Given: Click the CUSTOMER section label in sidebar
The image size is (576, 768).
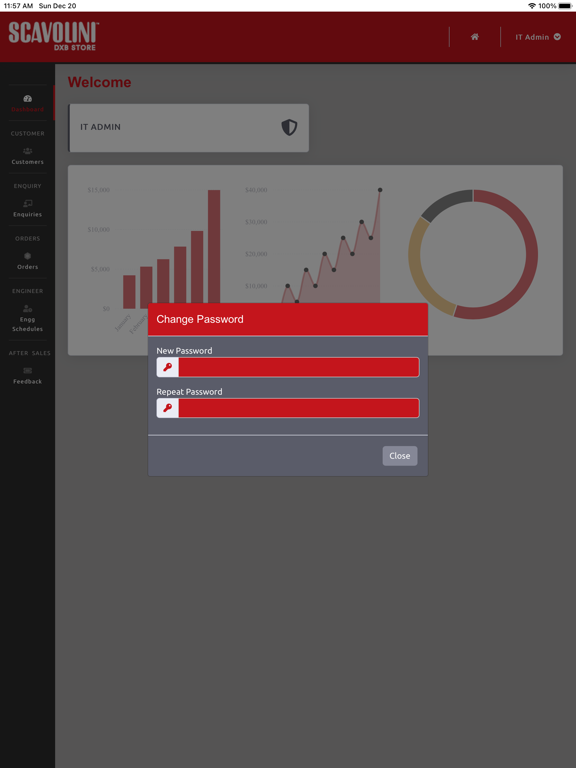Looking at the screenshot, I should coord(27,133).
